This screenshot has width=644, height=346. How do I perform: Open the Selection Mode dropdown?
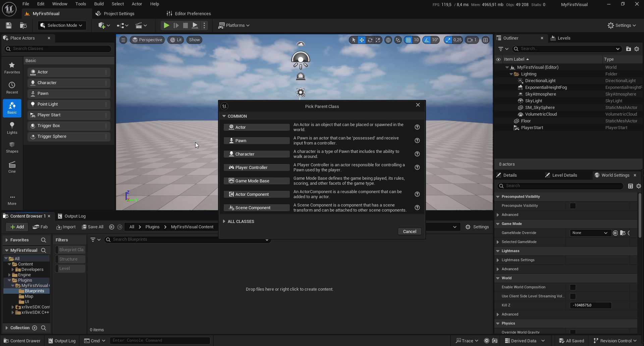click(x=62, y=25)
